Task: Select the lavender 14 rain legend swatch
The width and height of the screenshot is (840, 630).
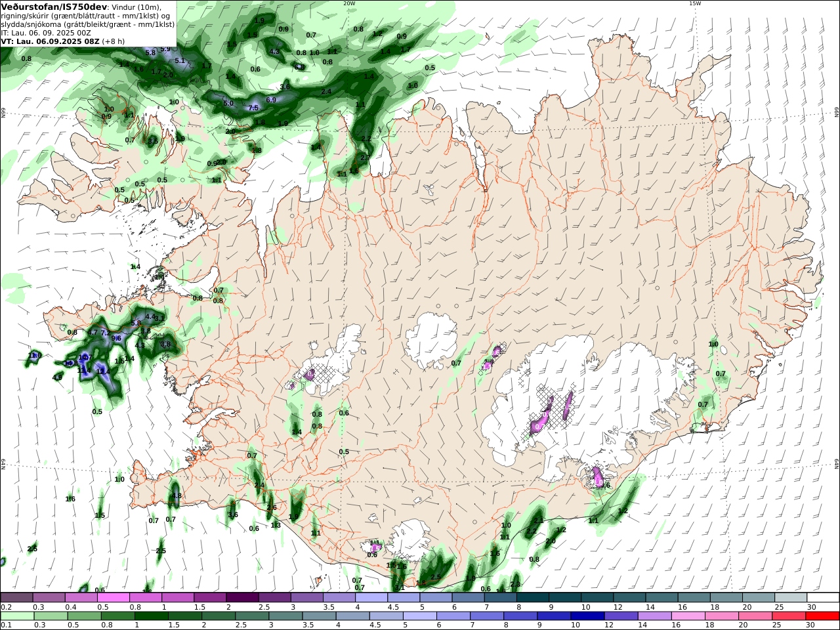Action: (654, 616)
